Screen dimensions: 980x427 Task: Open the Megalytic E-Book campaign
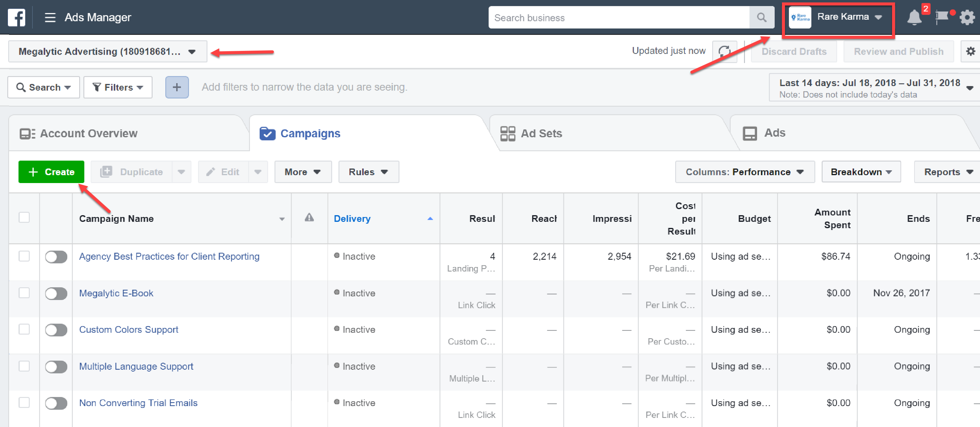coord(116,293)
